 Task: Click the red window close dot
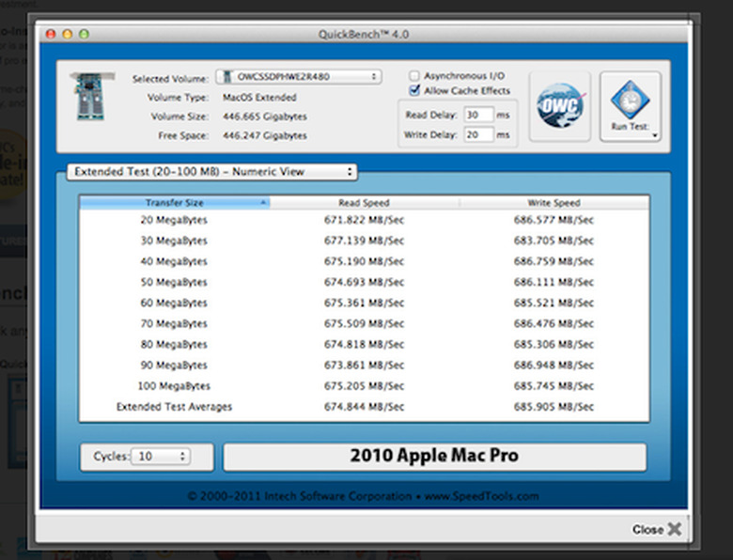click(51, 34)
